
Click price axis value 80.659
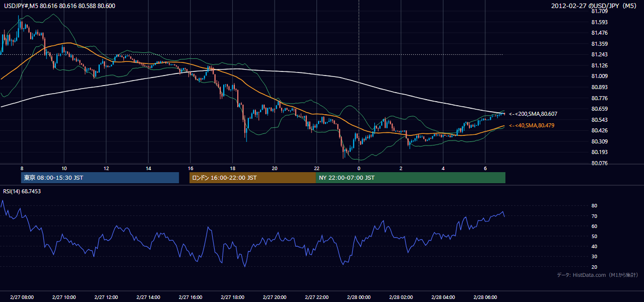click(x=600, y=109)
